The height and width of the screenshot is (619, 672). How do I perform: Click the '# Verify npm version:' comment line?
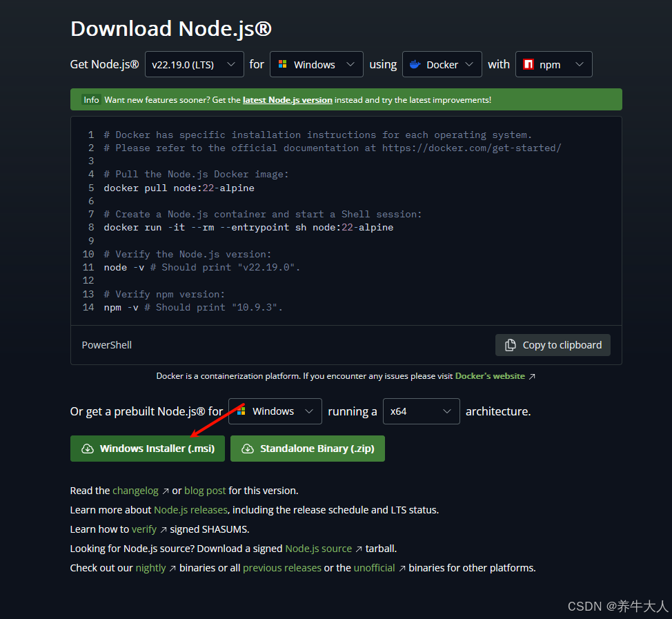(x=164, y=294)
